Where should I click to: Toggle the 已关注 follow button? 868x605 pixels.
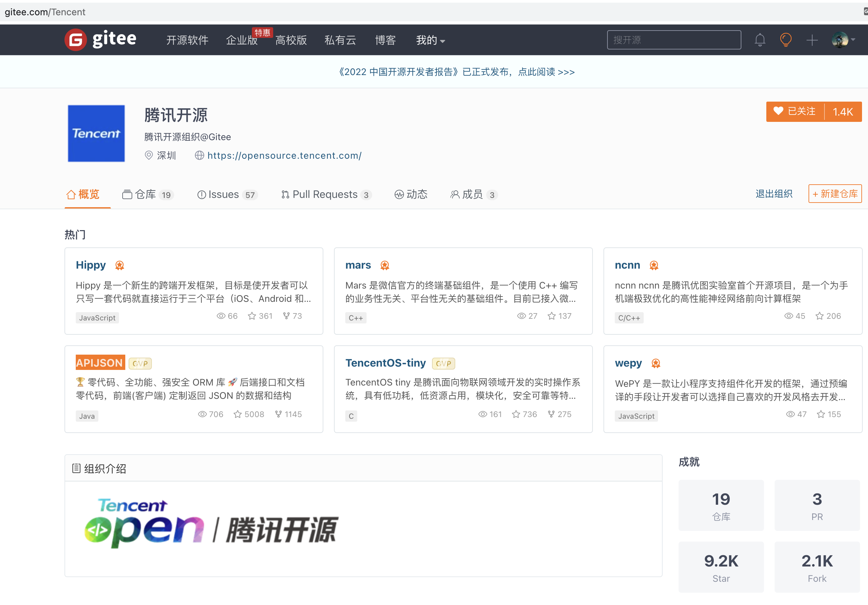click(795, 112)
